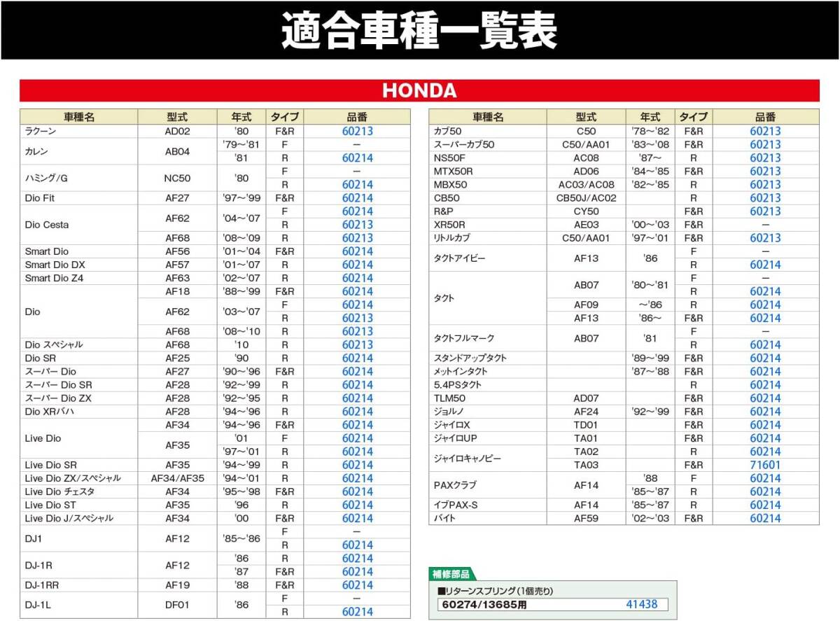Image resolution: width=840 pixels, height=621 pixels.
Task: Select the 'NC50' type code
Action: pyautogui.click(x=177, y=178)
